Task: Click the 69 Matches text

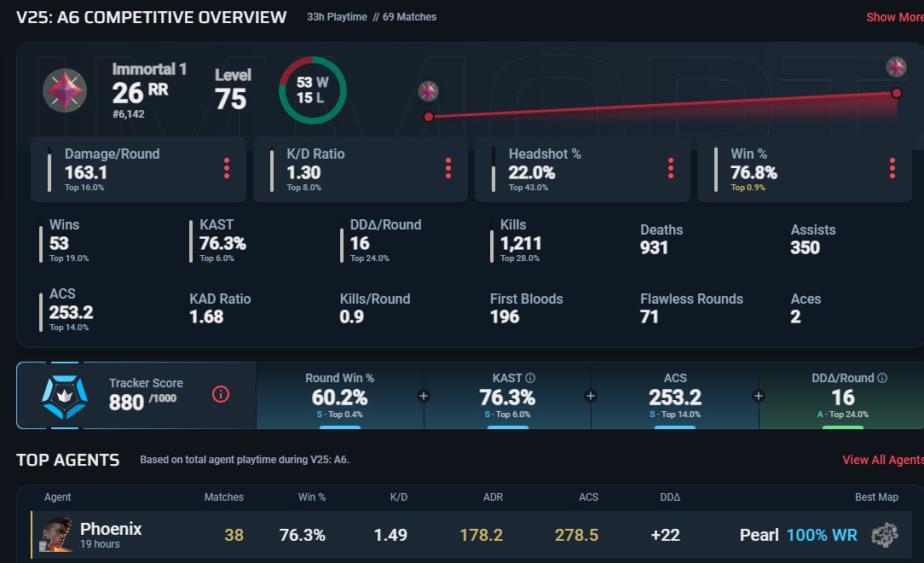Action: (x=409, y=17)
